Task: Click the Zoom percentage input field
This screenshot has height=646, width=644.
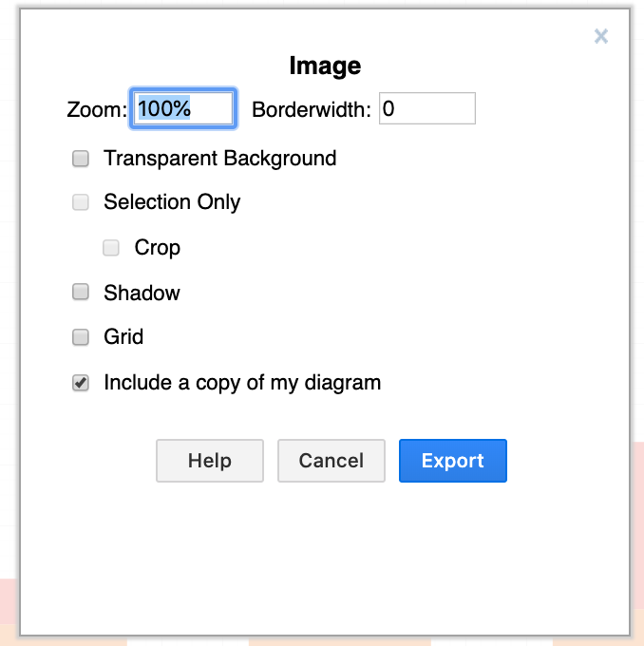Action: 183,108
